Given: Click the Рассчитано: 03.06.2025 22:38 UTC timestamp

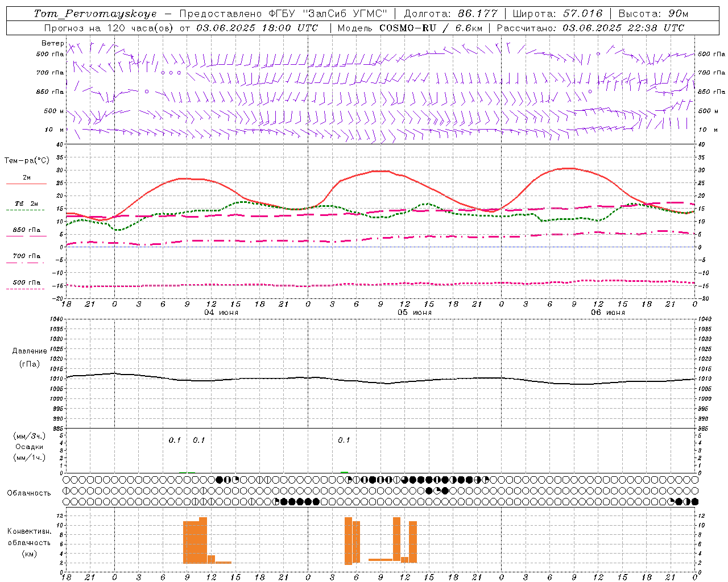Looking at the screenshot, I should (590, 28).
